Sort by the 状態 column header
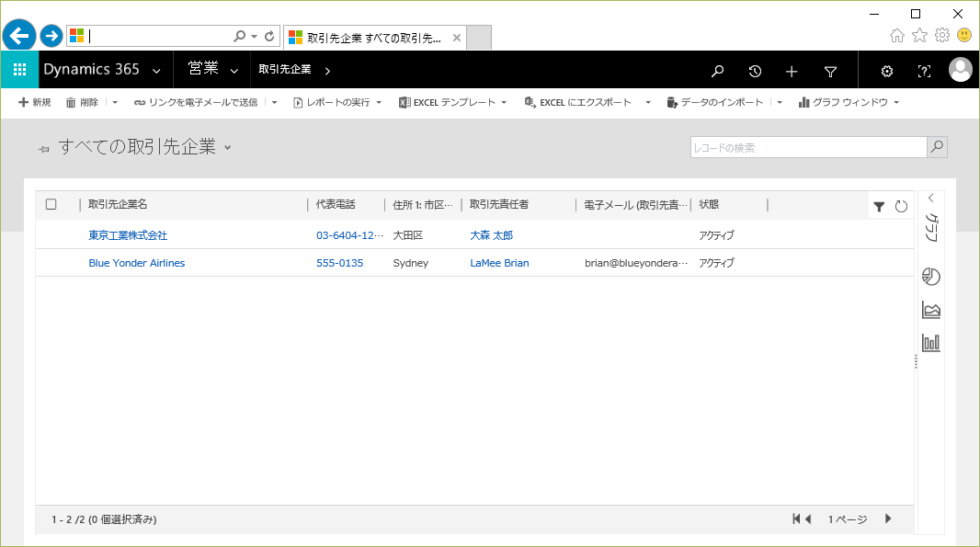The height and width of the screenshot is (547, 980). (x=709, y=204)
